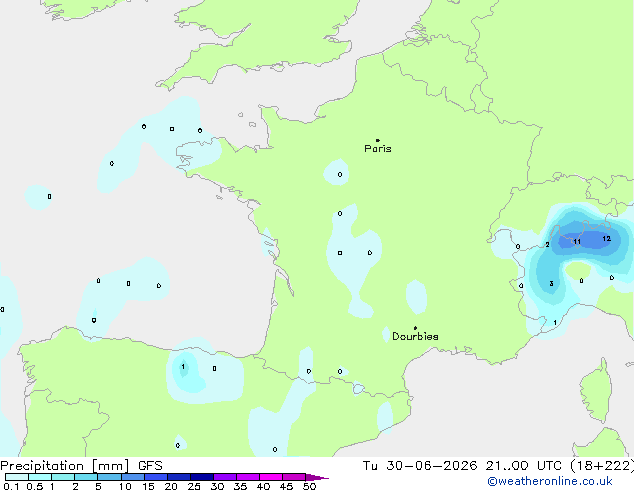Click the Dourbies location dot
The width and height of the screenshot is (634, 490).
[415, 328]
